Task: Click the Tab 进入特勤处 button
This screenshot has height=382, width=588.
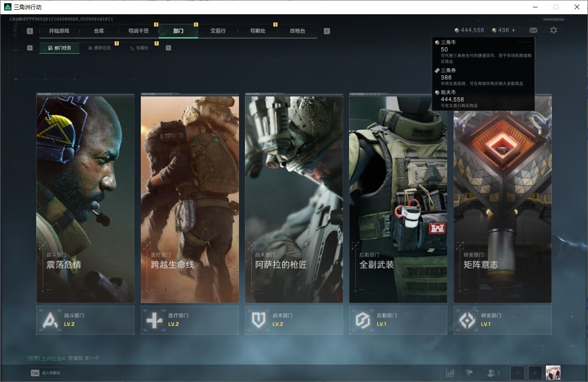Action: (x=45, y=373)
